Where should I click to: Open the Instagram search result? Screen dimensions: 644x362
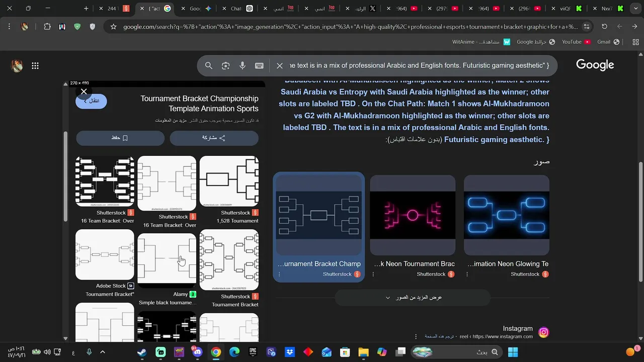click(518, 328)
